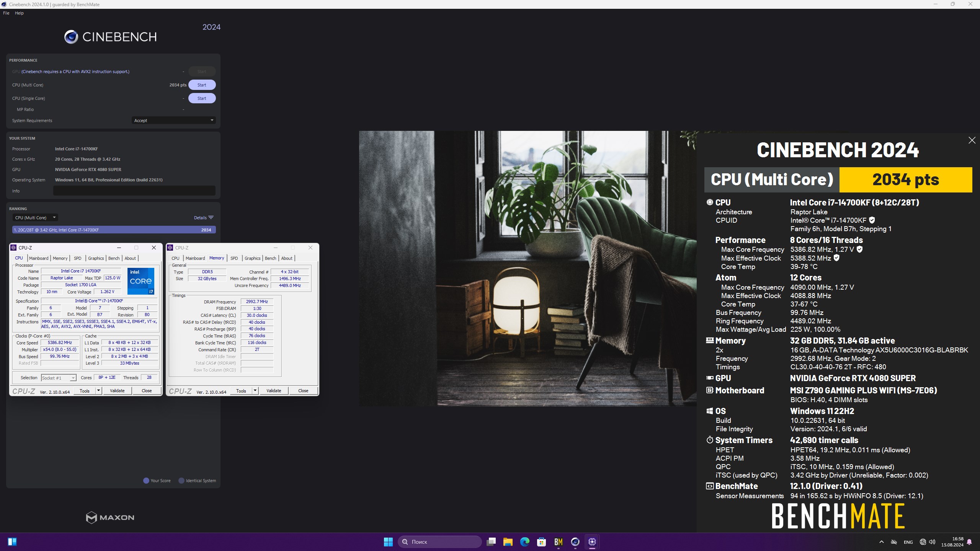Click the Details filter icon in Ranking

pos(211,217)
